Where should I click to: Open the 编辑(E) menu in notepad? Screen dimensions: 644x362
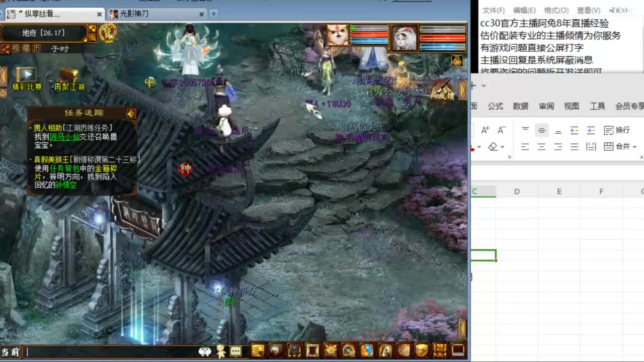click(524, 10)
